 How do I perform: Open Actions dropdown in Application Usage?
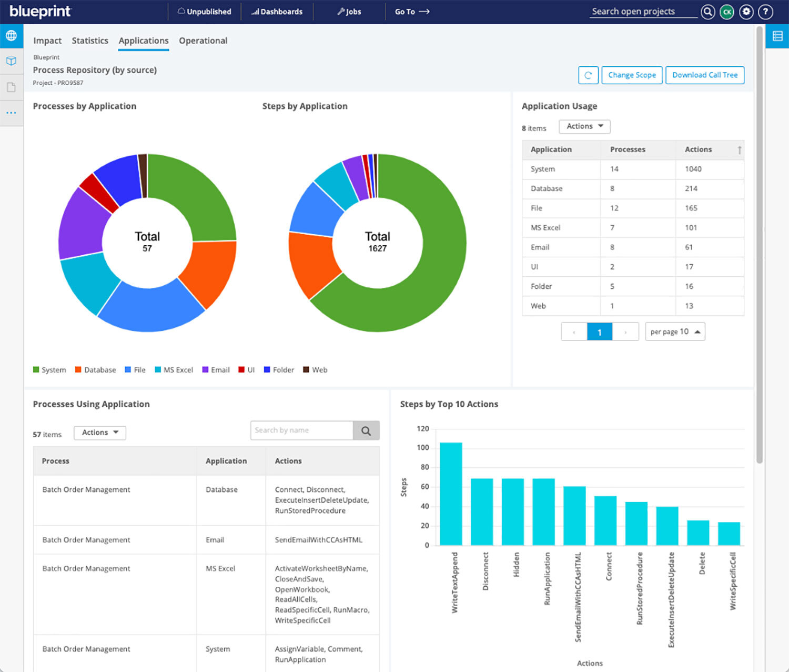(x=584, y=126)
